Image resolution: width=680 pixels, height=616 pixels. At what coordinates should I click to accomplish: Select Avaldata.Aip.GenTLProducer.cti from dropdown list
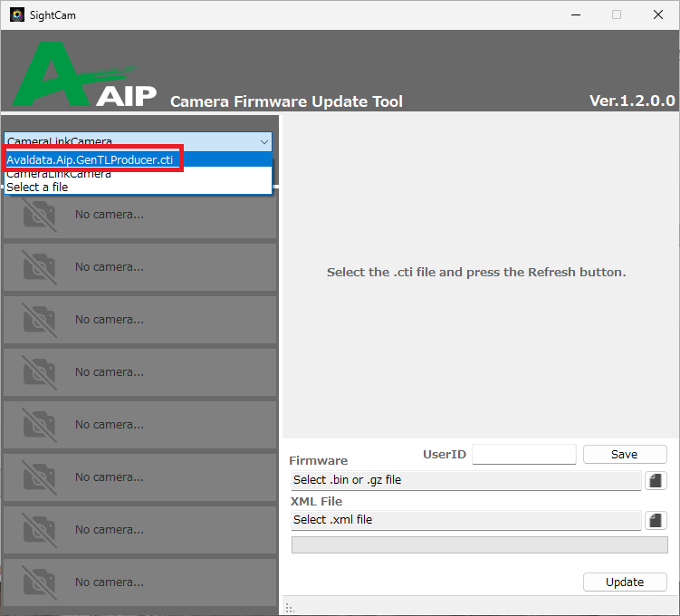click(138, 159)
